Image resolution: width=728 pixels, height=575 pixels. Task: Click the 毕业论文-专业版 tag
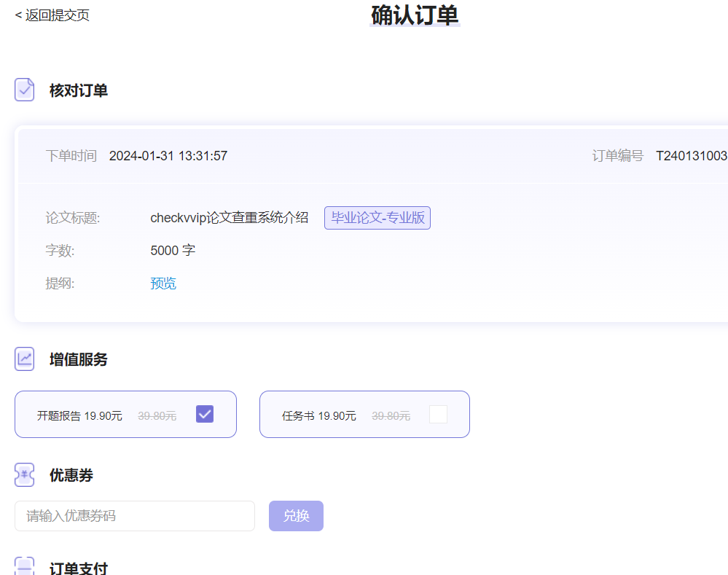(x=377, y=217)
